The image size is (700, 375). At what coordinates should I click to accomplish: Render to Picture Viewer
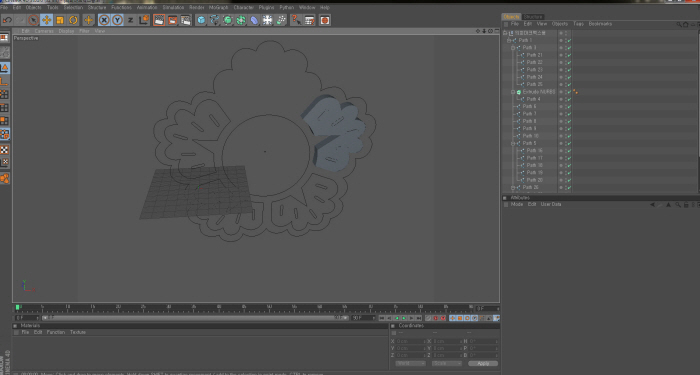point(172,20)
